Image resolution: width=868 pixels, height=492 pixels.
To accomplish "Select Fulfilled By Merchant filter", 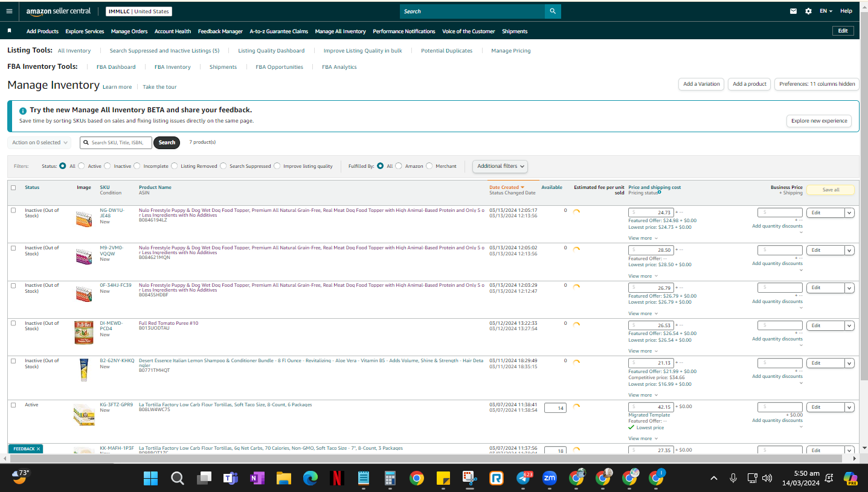I will click(x=429, y=166).
